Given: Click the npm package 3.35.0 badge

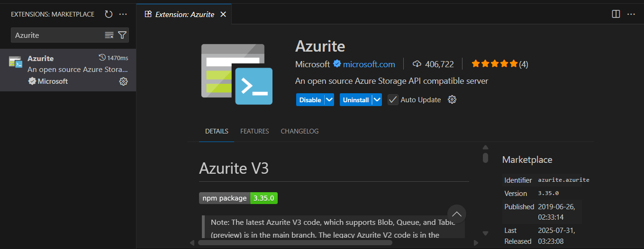Looking at the screenshot, I should [238, 198].
